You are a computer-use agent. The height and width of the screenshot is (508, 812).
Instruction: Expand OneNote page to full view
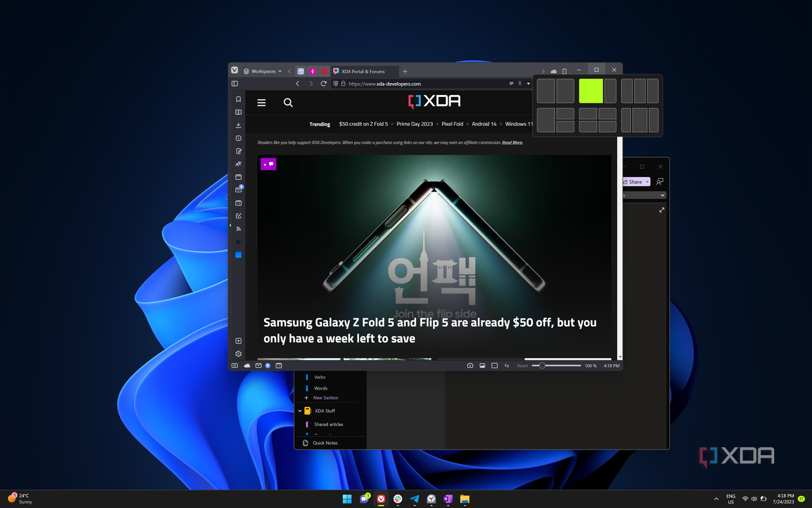pyautogui.click(x=662, y=210)
